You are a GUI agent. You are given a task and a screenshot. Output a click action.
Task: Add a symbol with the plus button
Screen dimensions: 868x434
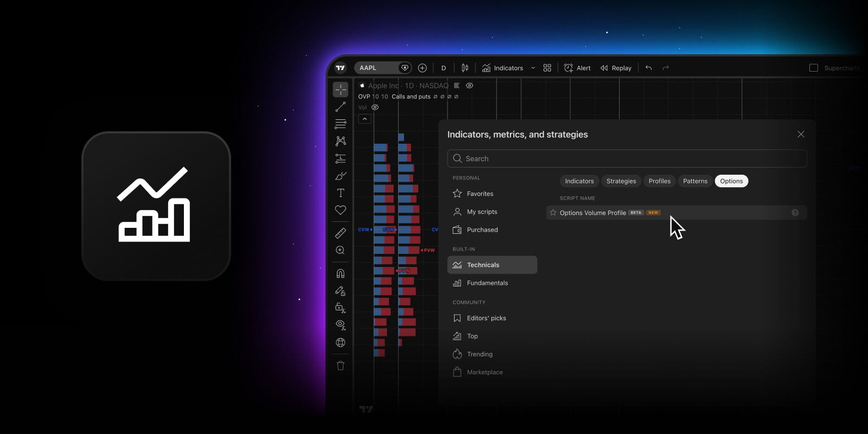pyautogui.click(x=422, y=68)
